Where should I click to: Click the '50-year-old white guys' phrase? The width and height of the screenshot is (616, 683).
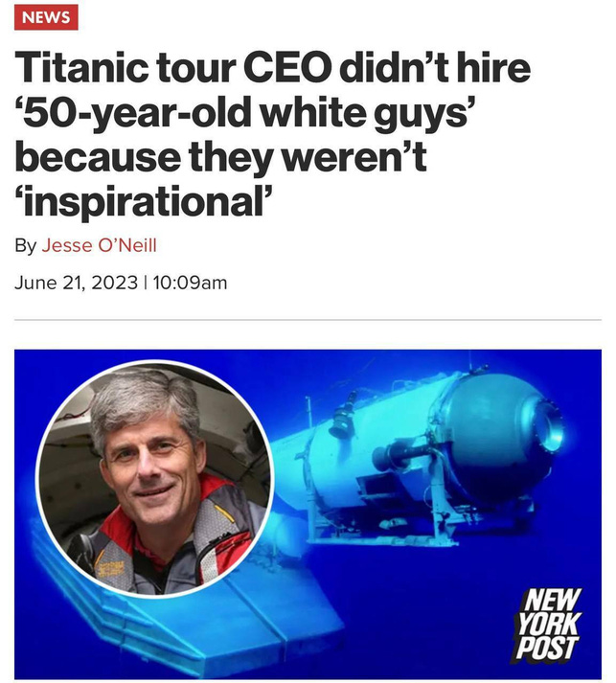click(244, 113)
